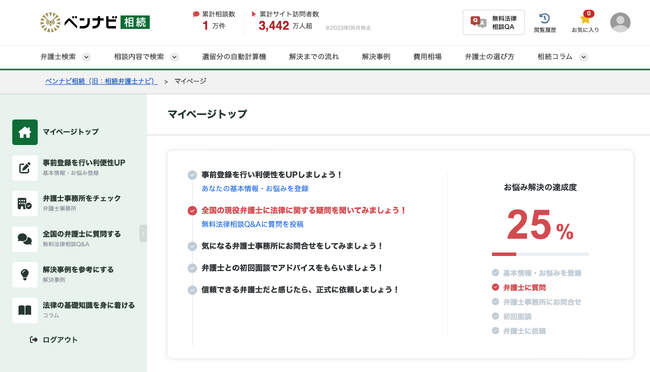Open 弁護士検索 menu item
650x372 pixels.
(58, 57)
